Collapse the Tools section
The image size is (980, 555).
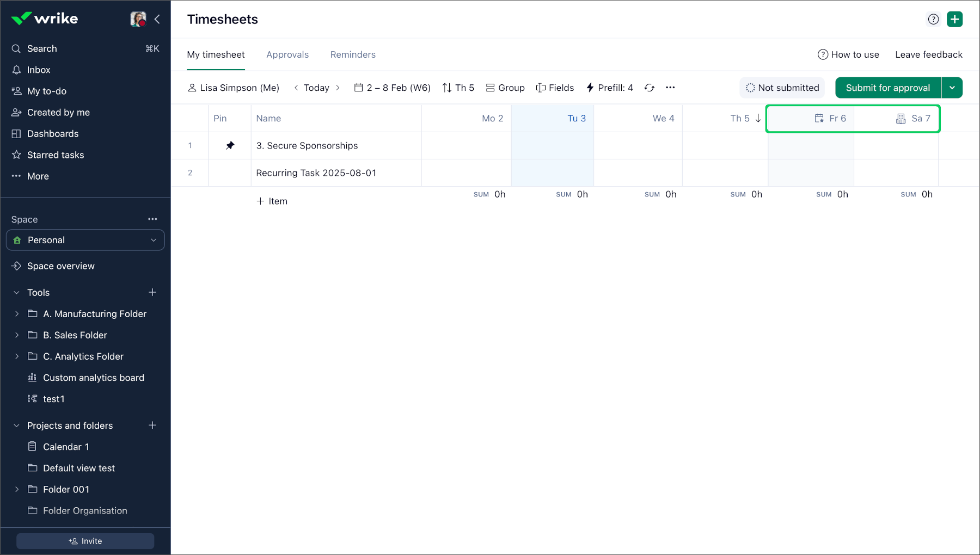pyautogui.click(x=17, y=293)
